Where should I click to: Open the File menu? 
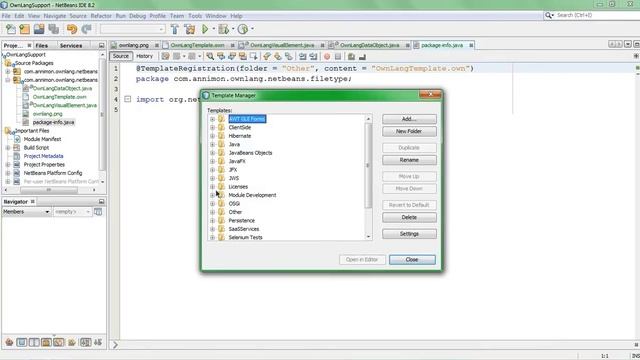6,16
